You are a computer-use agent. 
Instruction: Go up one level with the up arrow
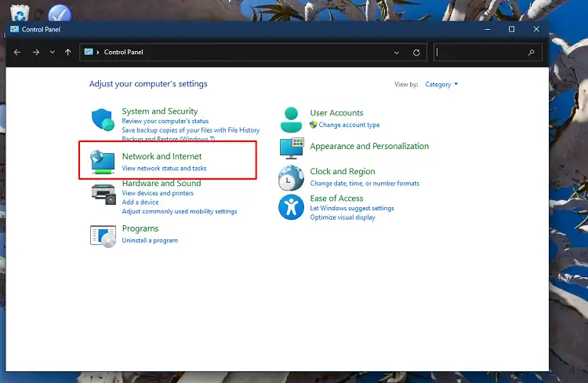pyautogui.click(x=68, y=53)
